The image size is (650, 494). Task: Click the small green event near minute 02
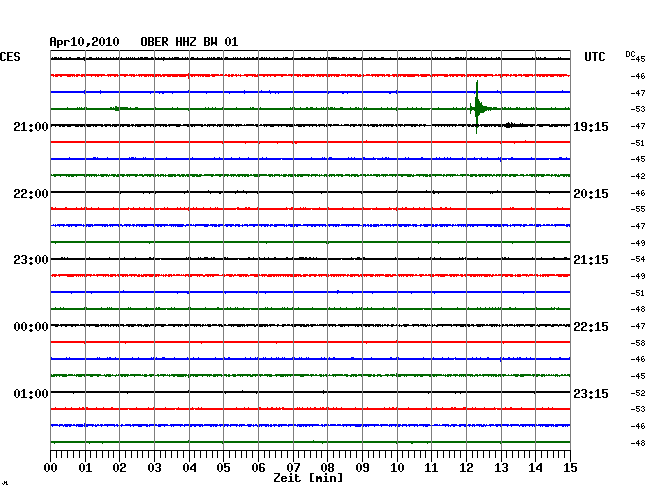pyautogui.click(x=120, y=109)
